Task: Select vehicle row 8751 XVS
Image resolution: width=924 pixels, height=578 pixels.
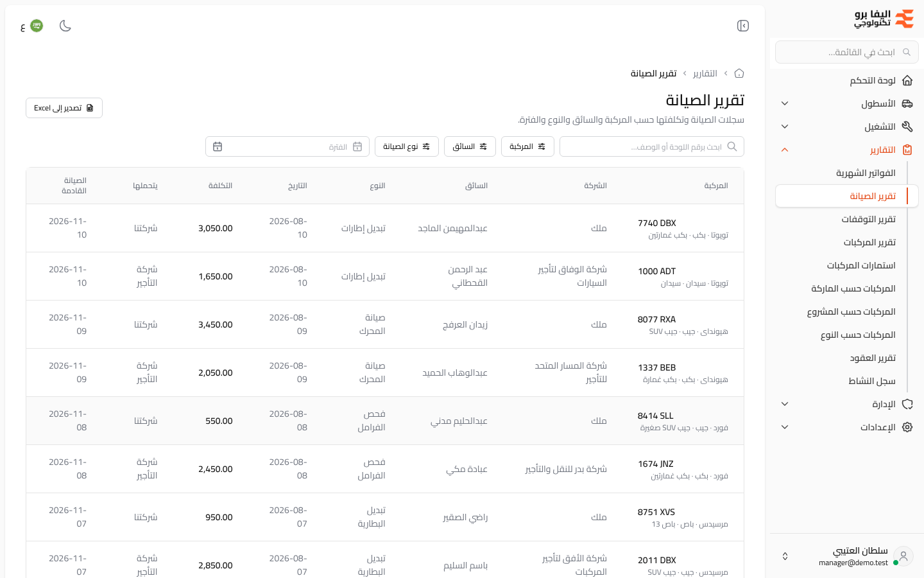Action: coord(385,517)
